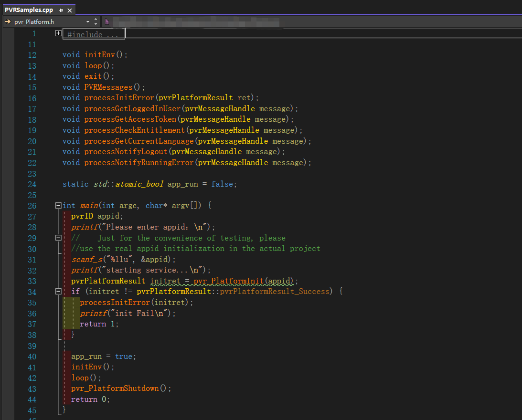Click line number 39 in the gutter
The width and height of the screenshot is (522, 420).
(x=32, y=346)
